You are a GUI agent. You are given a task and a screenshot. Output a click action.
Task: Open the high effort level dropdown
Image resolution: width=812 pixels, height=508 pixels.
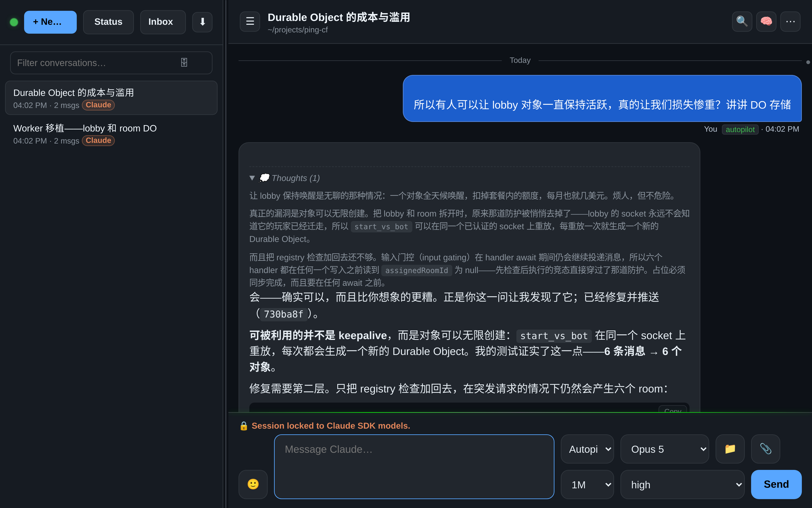(x=682, y=484)
